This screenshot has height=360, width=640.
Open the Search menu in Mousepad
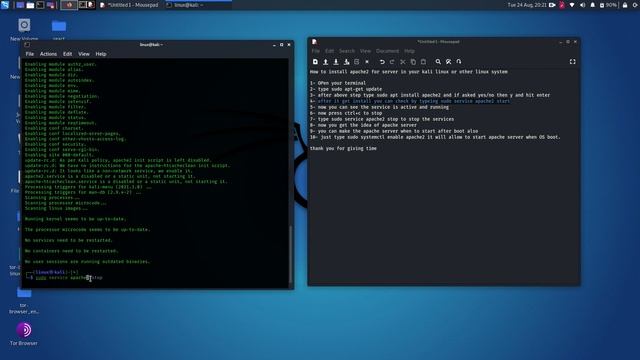pyautogui.click(x=347, y=51)
